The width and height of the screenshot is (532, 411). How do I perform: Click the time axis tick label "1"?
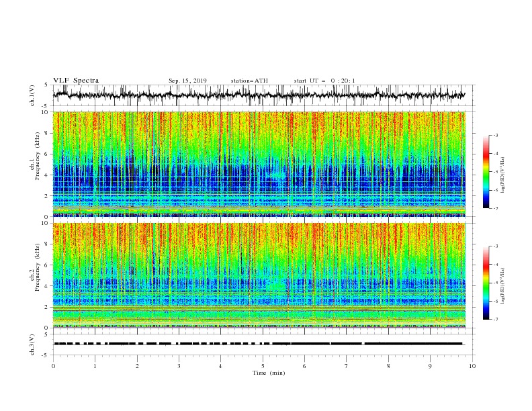[x=95, y=366]
